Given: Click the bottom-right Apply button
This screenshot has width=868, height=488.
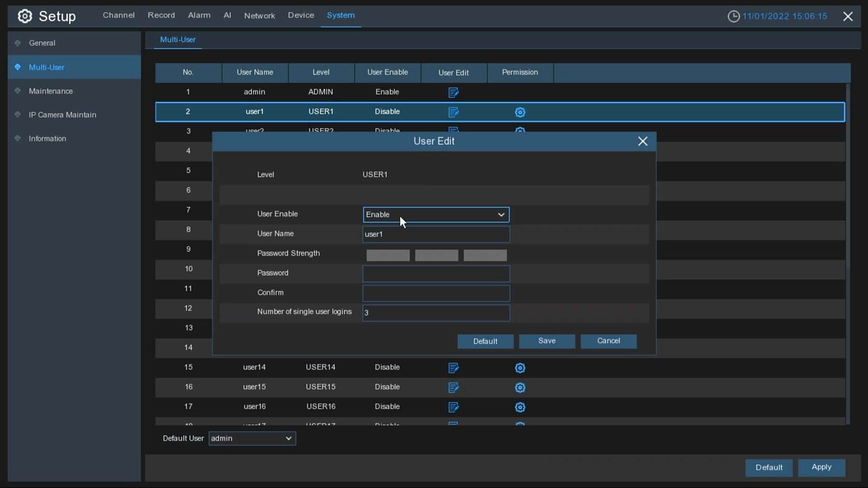Looking at the screenshot, I should (821, 467).
